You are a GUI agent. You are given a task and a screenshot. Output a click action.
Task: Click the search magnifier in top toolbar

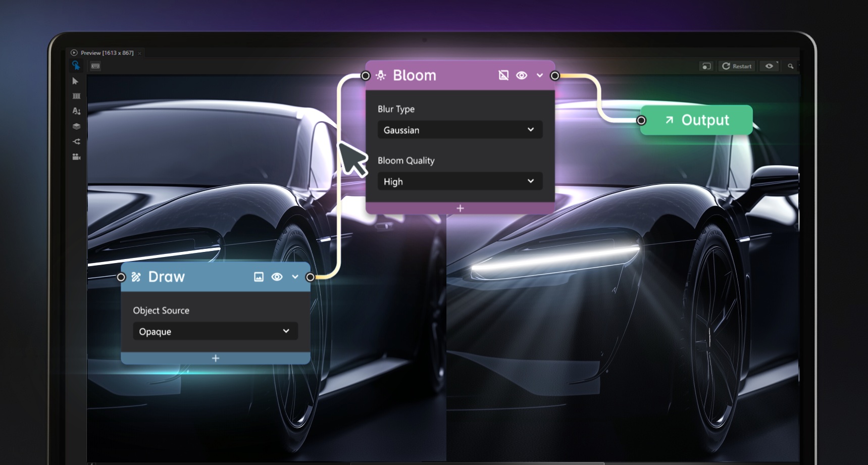pos(791,66)
